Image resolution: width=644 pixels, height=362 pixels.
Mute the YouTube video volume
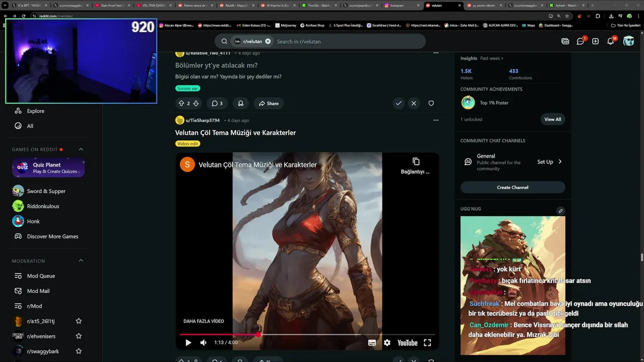[x=203, y=342]
